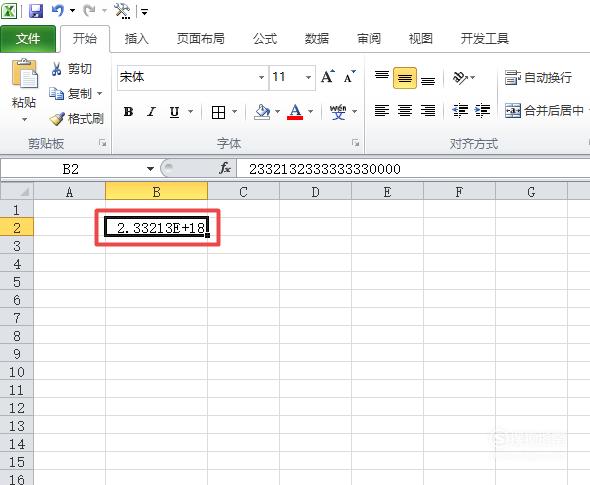Apply red font color
The image size is (590, 485).
(295, 112)
